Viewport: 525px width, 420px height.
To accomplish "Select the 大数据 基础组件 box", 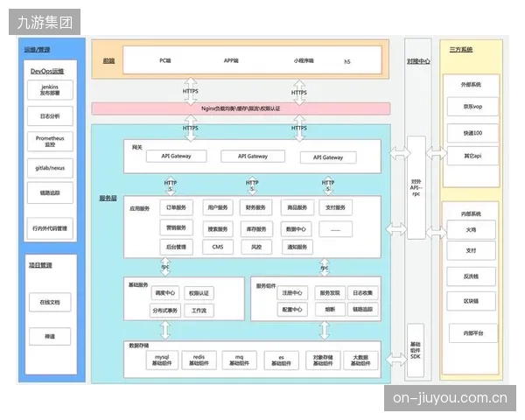I will 360,360.
